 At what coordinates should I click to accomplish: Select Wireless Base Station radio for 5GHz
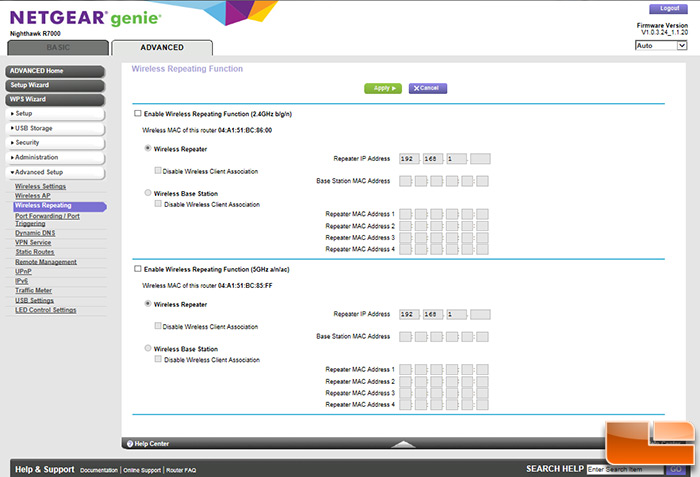point(148,348)
